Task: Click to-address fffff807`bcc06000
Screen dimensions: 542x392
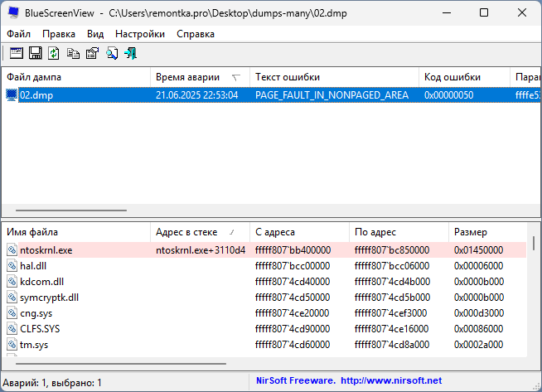Action: click(x=392, y=266)
